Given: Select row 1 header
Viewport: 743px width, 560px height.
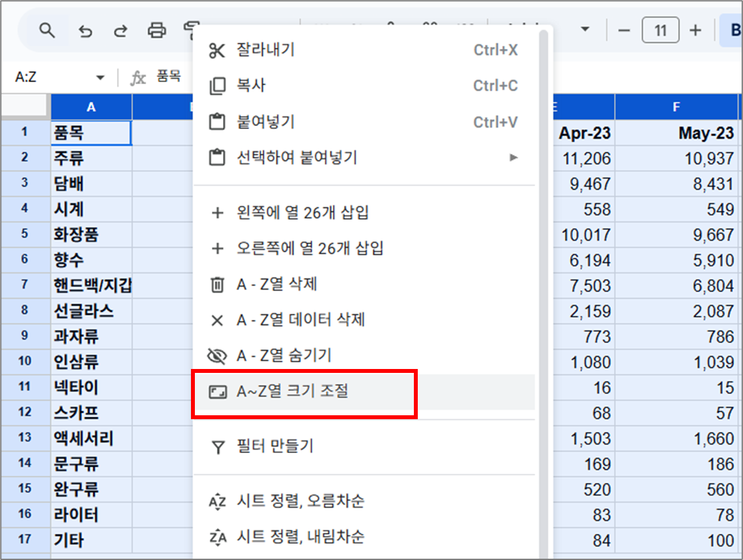Looking at the screenshot, I should 25,132.
